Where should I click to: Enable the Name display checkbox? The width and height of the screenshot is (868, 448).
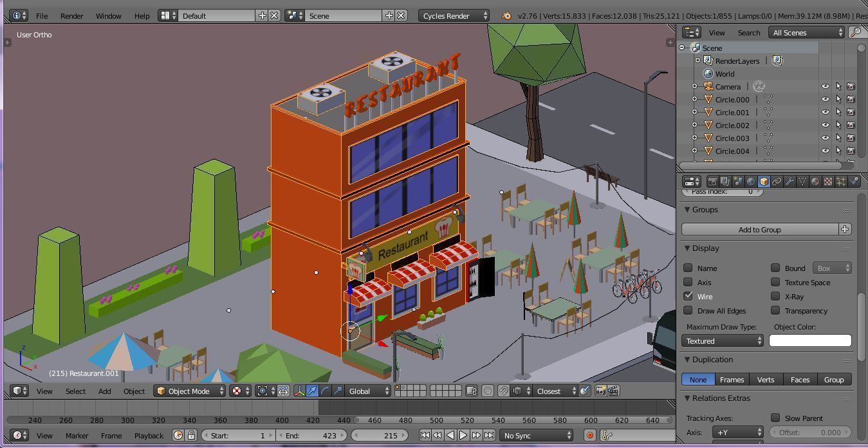pyautogui.click(x=688, y=268)
